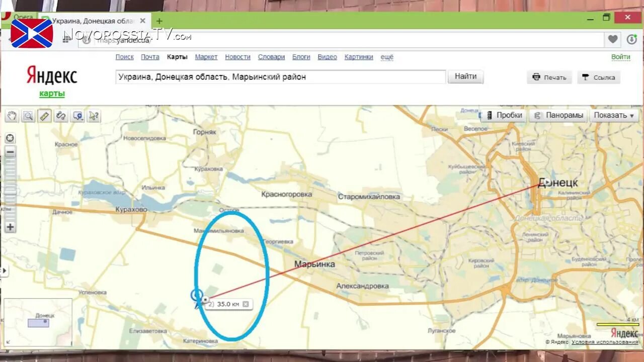This screenshot has width=644, height=362.
Task: Open Условия использования link
Action: [605, 342]
